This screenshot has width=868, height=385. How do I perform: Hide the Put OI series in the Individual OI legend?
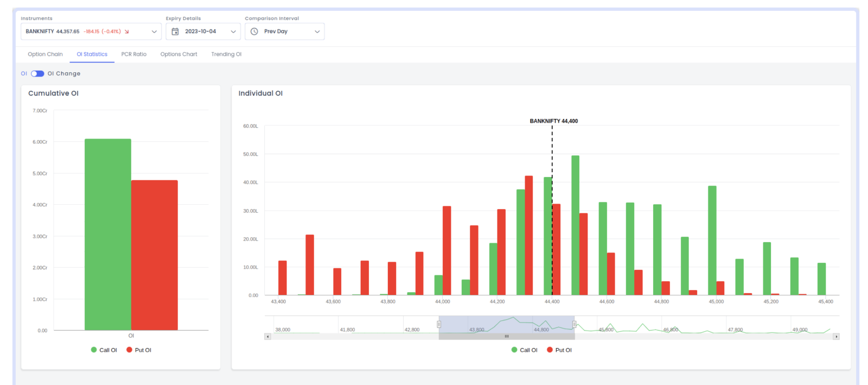coord(559,350)
